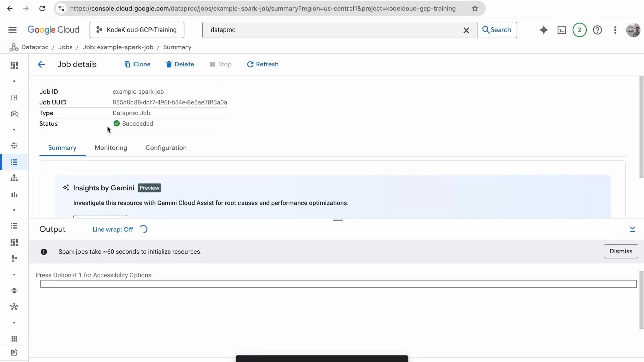Viewport: 644px width, 362px height.
Task: Select the Summary tab
Action: click(x=62, y=148)
